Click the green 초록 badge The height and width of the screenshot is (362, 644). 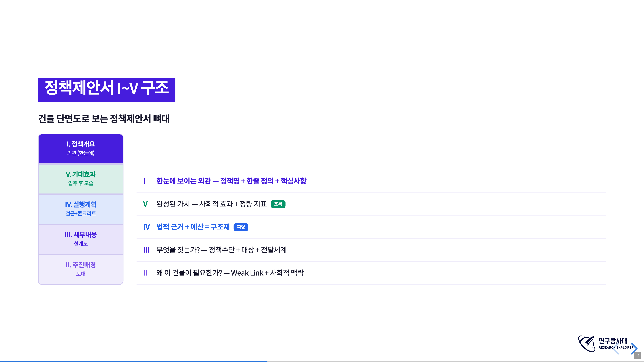click(278, 204)
